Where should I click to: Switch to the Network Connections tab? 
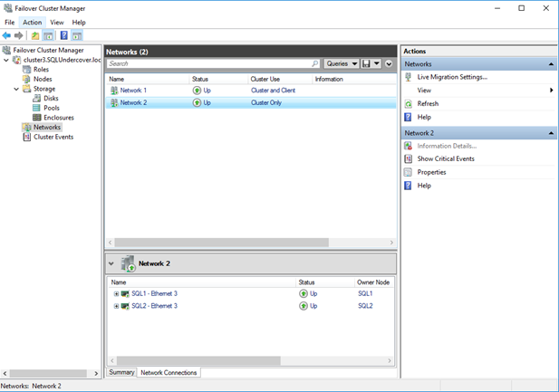169,372
